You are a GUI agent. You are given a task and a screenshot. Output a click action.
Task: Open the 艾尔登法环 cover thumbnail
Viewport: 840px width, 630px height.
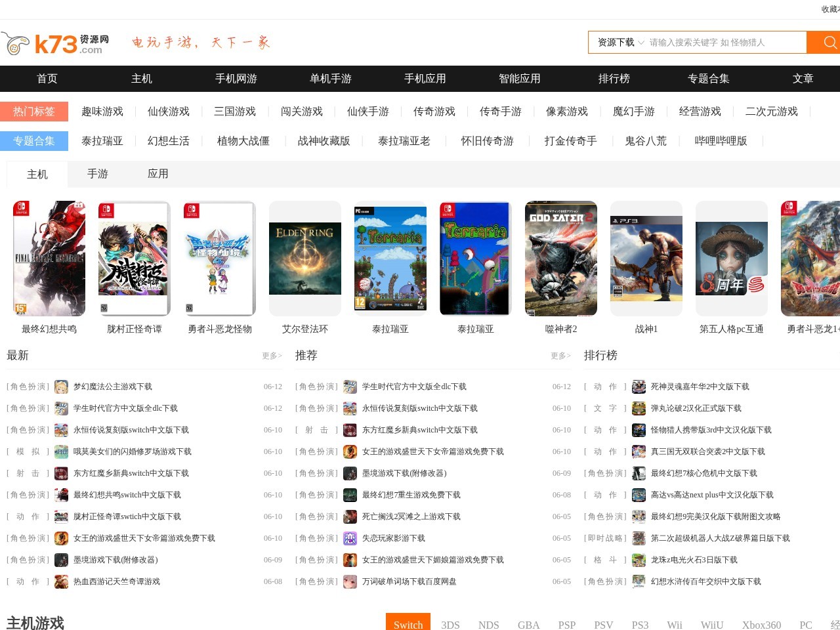[305, 259]
